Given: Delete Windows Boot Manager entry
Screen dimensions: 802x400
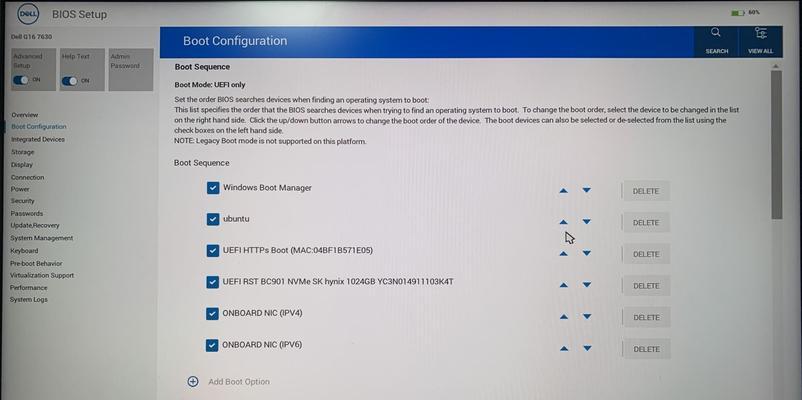Looking at the screenshot, I should [646, 191].
